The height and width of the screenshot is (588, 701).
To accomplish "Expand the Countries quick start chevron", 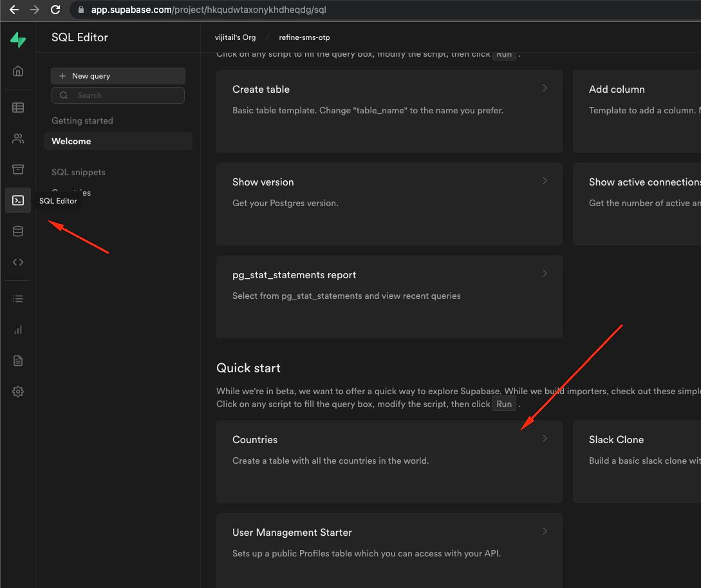I will 545,439.
